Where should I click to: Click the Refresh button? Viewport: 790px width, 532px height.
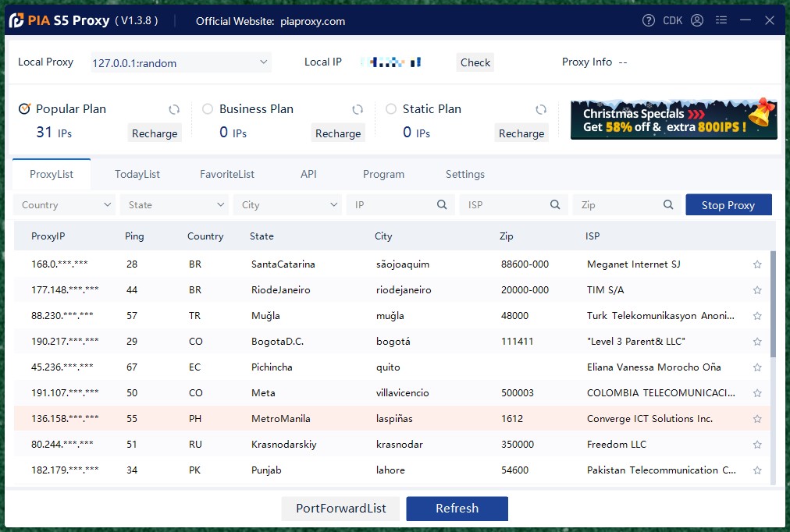[x=457, y=509]
